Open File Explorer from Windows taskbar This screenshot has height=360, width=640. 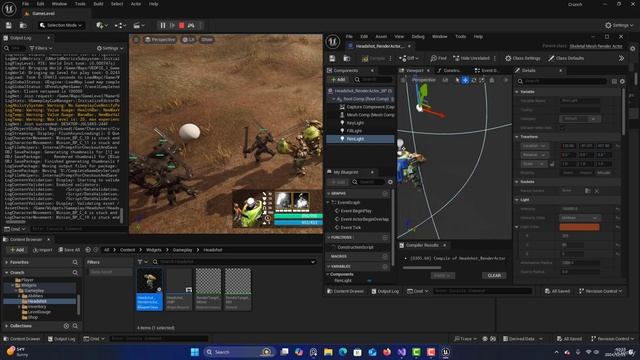pyautogui.click(x=328, y=352)
